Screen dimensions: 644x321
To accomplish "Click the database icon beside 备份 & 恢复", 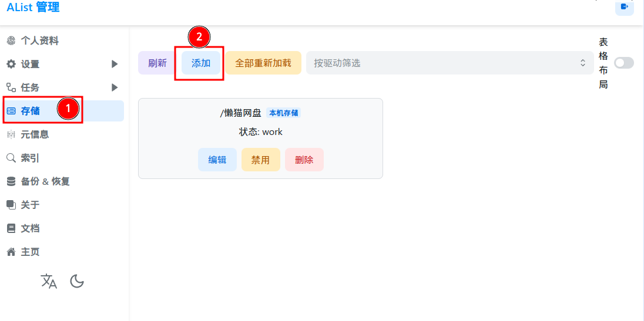I will [x=11, y=181].
